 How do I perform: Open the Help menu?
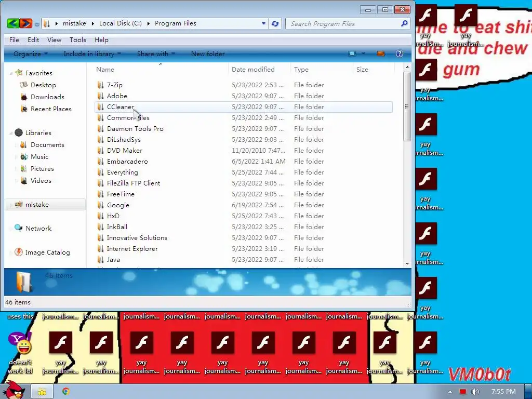[x=101, y=39]
